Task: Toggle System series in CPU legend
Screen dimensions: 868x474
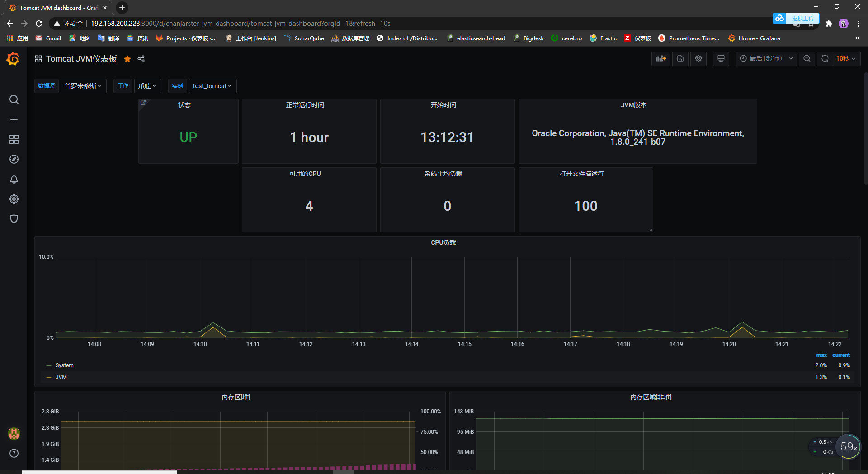Action: 64,365
